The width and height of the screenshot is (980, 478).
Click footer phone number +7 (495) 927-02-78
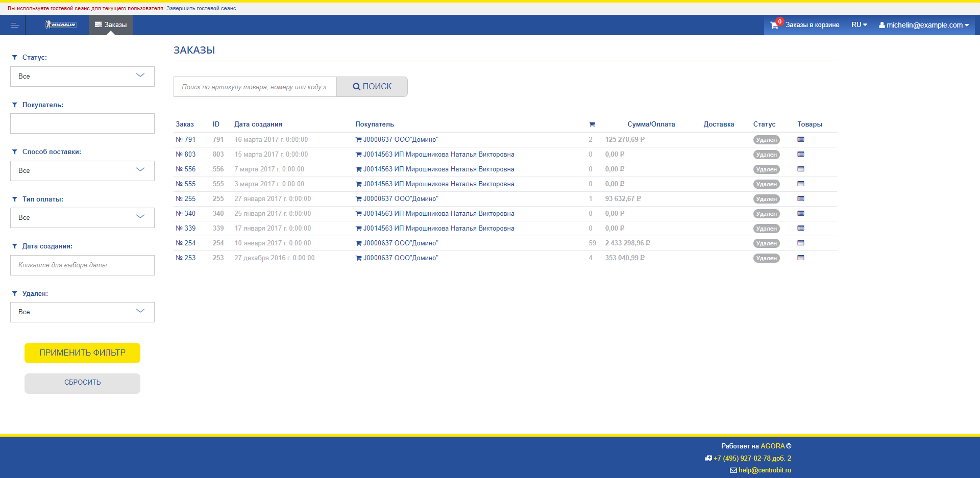pos(752,459)
